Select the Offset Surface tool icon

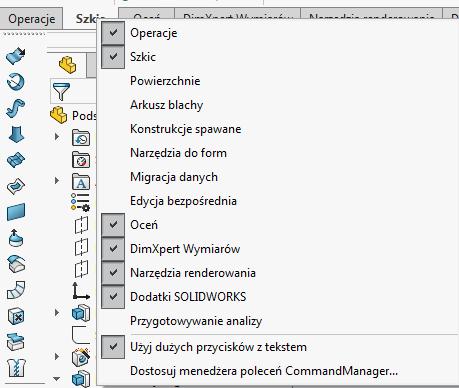pyautogui.click(x=16, y=238)
